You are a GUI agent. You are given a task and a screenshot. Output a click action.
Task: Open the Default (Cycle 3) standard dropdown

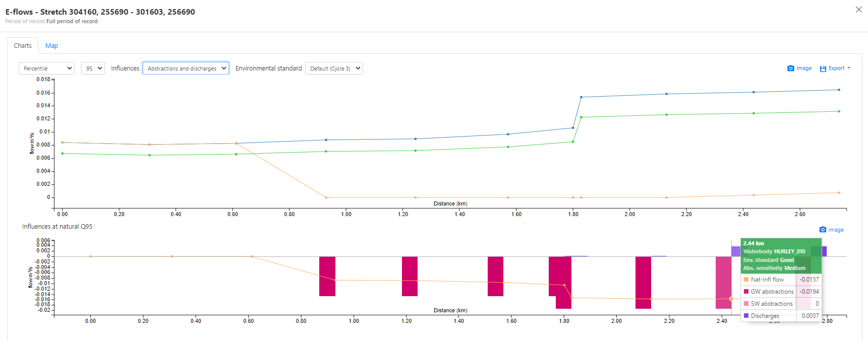pos(334,69)
